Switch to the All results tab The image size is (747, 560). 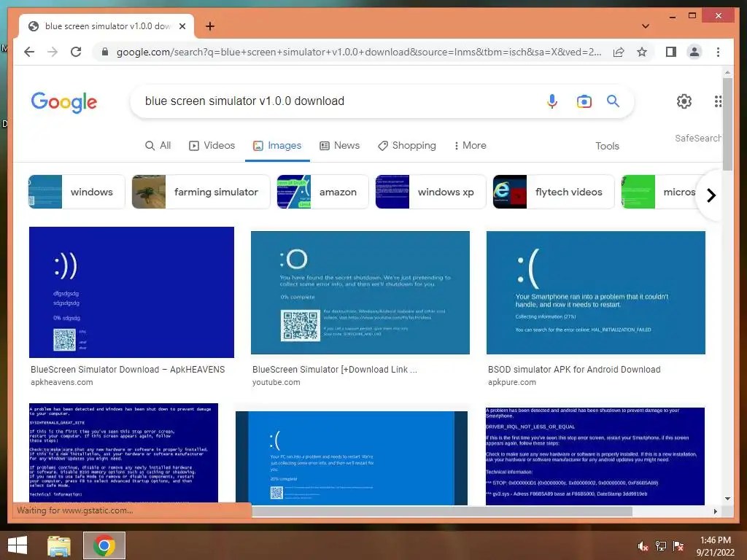click(x=158, y=146)
